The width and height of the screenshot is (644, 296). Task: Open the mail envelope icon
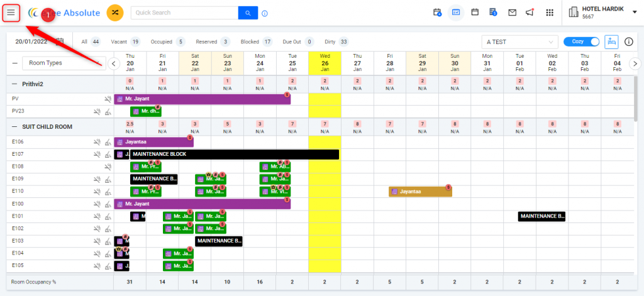pos(512,13)
